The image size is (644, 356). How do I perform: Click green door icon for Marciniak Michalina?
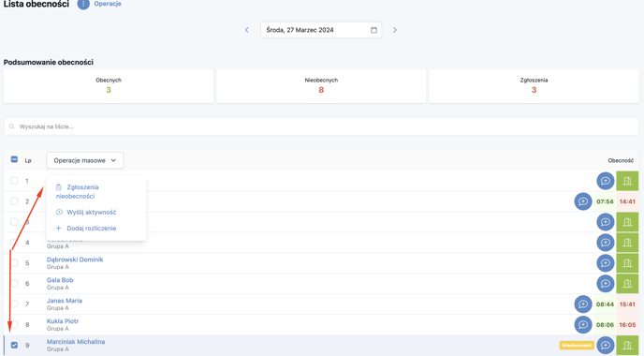(x=627, y=346)
